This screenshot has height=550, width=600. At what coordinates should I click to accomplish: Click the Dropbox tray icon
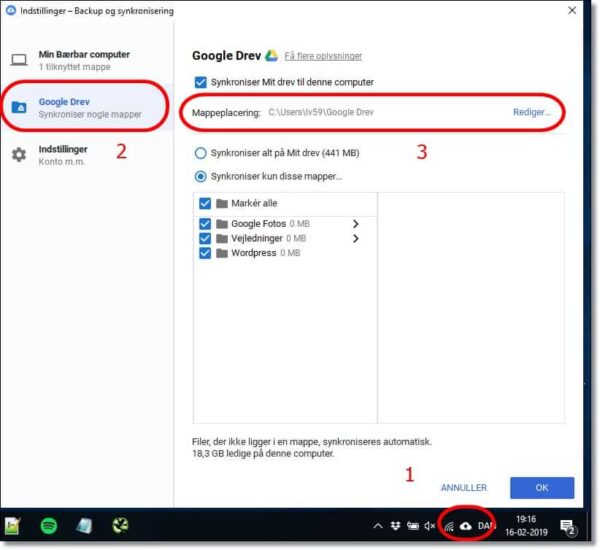click(x=395, y=526)
